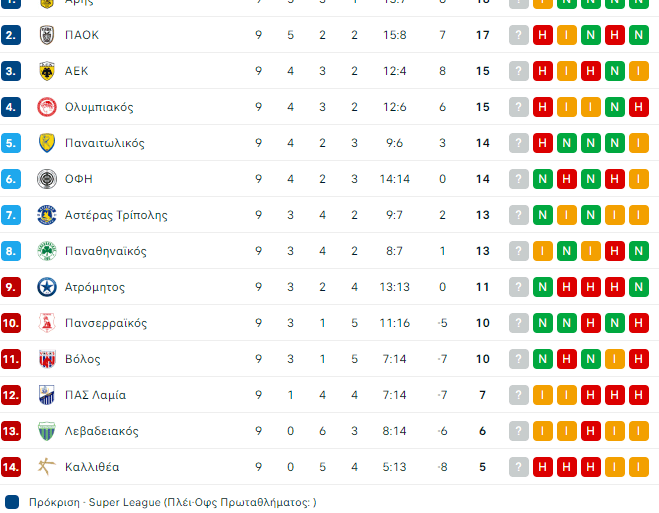
Task: Click the ΟΦΗ club logo
Action: coord(46,179)
